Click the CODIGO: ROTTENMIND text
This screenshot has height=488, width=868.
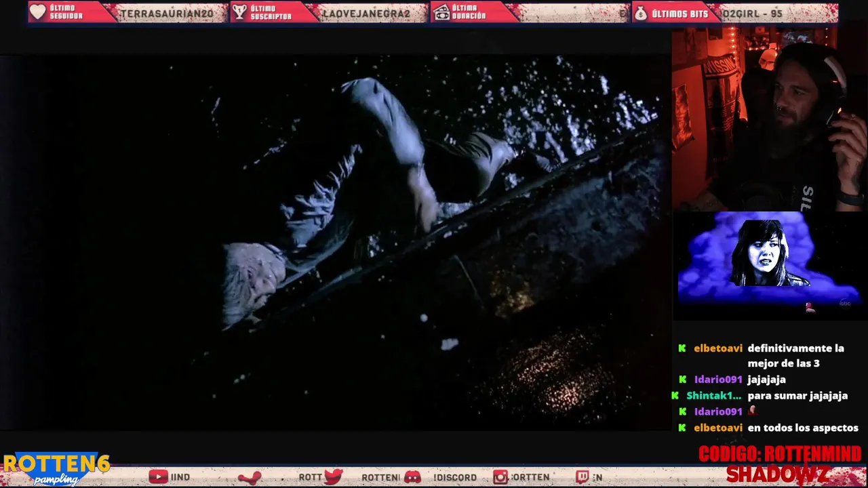tap(780, 454)
